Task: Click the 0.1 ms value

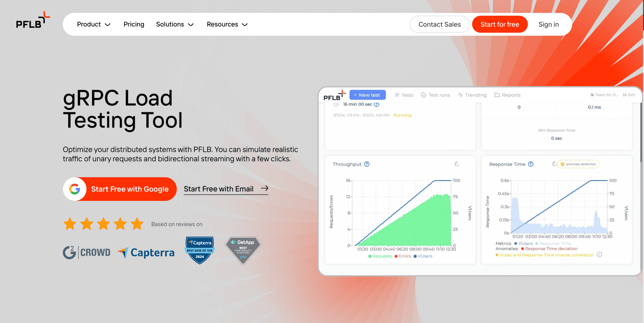Action: click(594, 107)
